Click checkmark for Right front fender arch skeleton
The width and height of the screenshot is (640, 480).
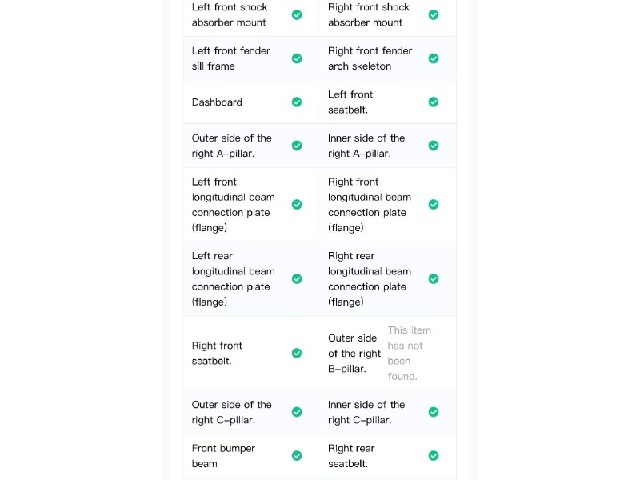[433, 58]
